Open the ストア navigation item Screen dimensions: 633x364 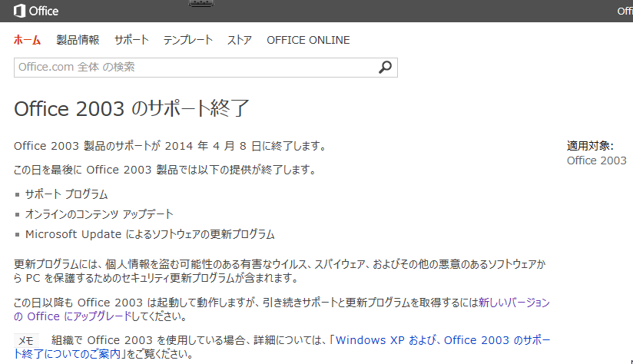click(x=240, y=40)
